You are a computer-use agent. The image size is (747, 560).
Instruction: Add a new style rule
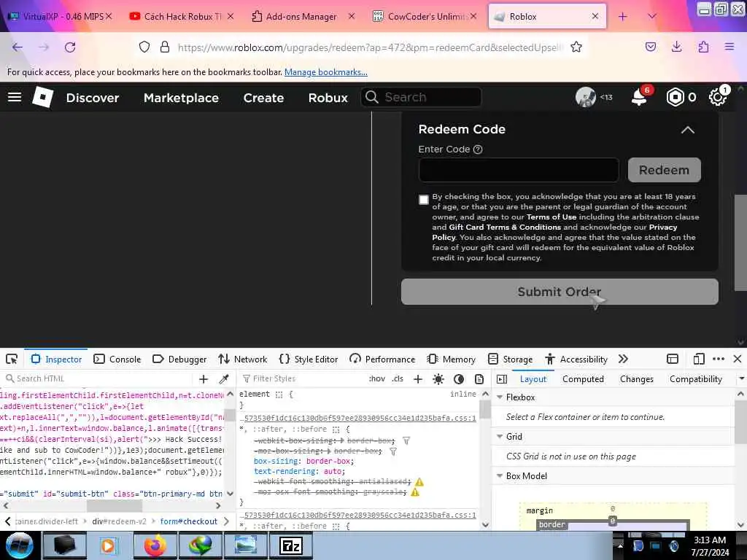[x=418, y=379]
